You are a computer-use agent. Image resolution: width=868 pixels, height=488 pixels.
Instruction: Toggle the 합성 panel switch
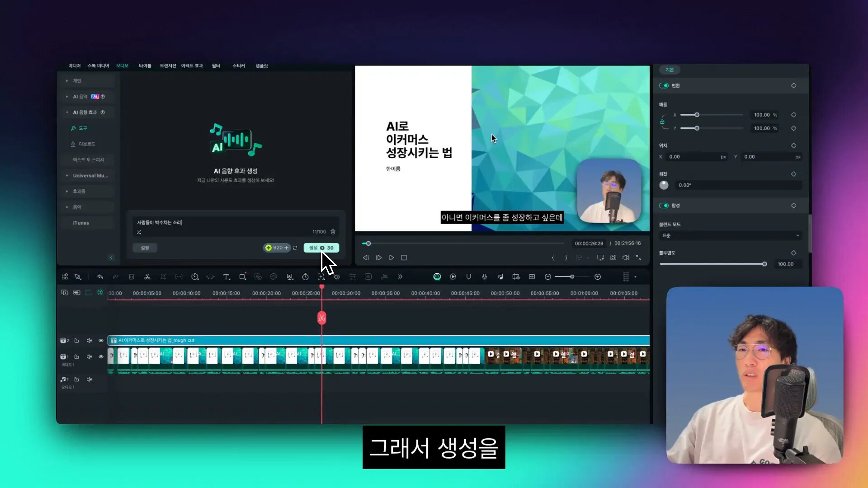(664, 205)
